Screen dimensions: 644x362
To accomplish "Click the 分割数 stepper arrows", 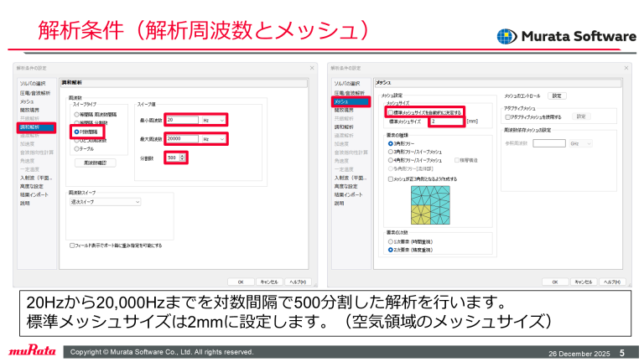I will coord(184,158).
